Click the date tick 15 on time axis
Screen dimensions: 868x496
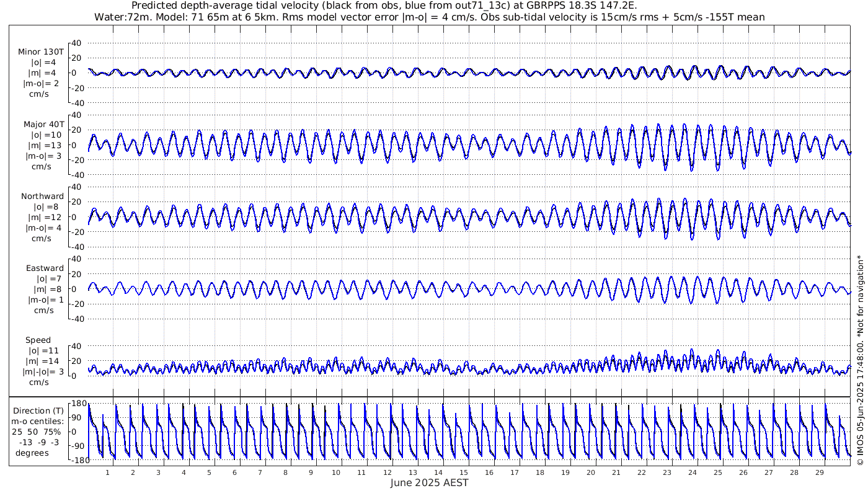click(464, 472)
